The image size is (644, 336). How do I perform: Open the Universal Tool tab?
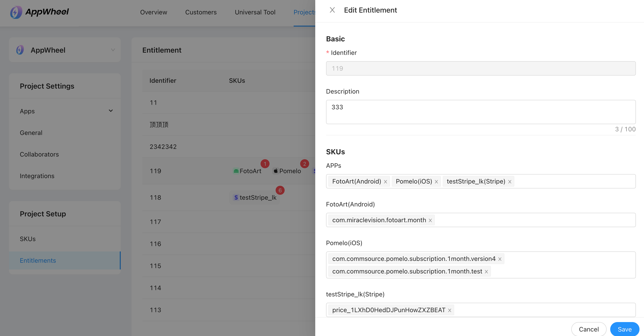click(255, 12)
